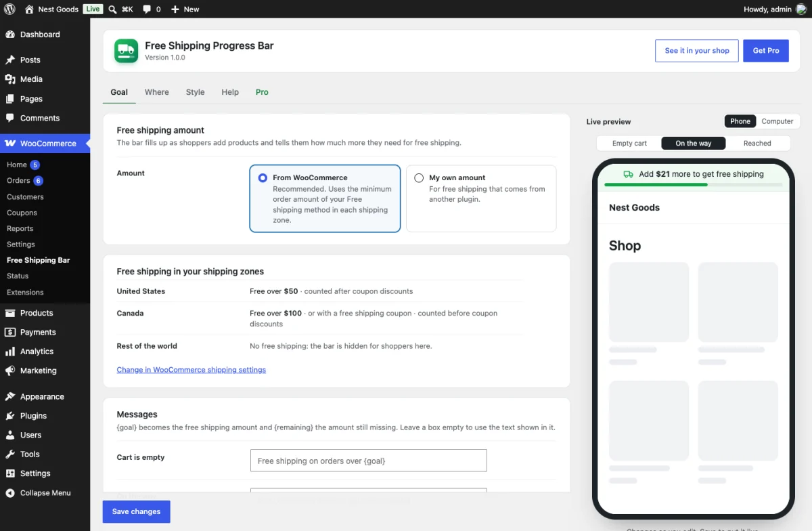Image resolution: width=812 pixels, height=531 pixels.
Task: Click the Appearance brush icon
Action: point(10,397)
